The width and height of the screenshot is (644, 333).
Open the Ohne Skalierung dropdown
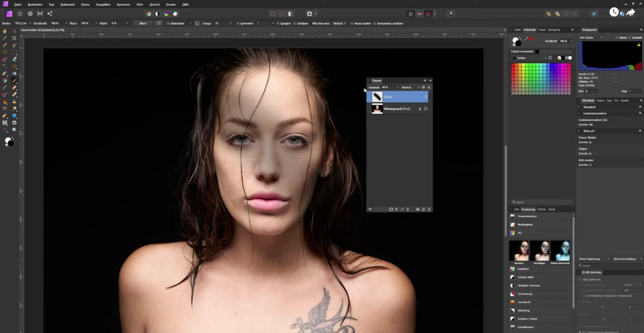593,258
